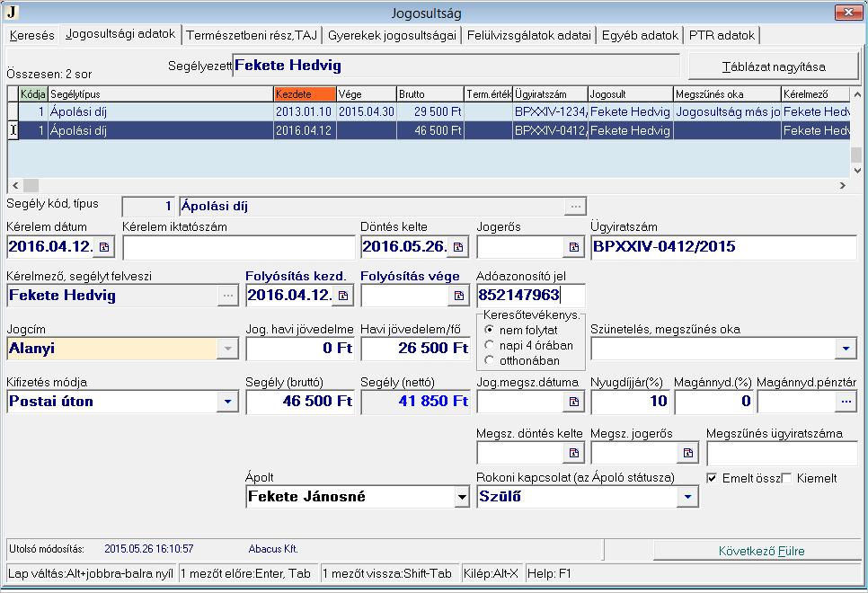Click Havi jövedelem/fő field 26 500 Ft
The height and width of the screenshot is (593, 868).
pos(415,349)
